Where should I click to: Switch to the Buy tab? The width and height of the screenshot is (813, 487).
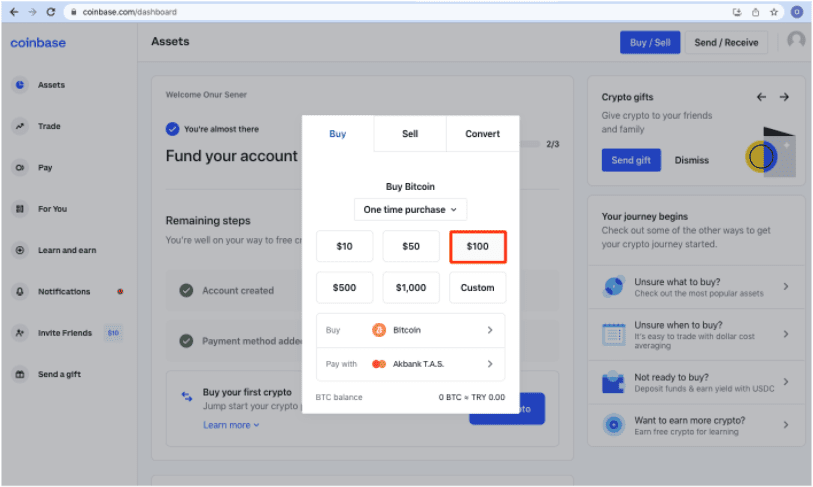(x=338, y=134)
